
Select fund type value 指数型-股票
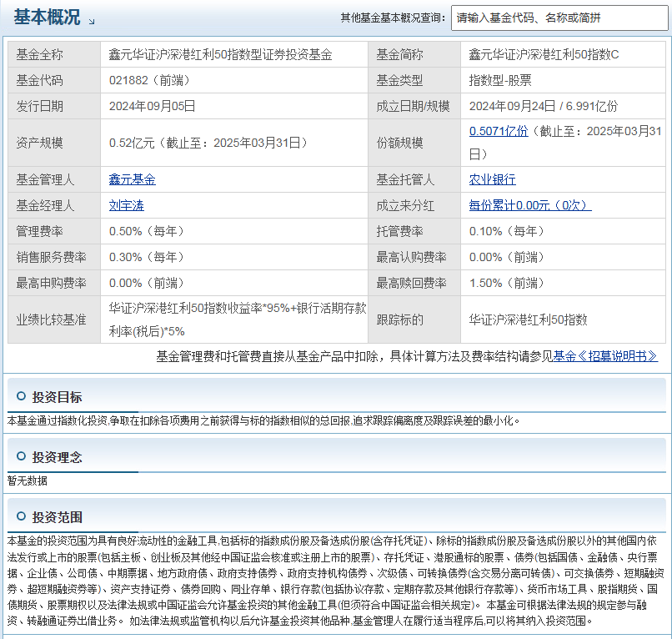click(500, 80)
